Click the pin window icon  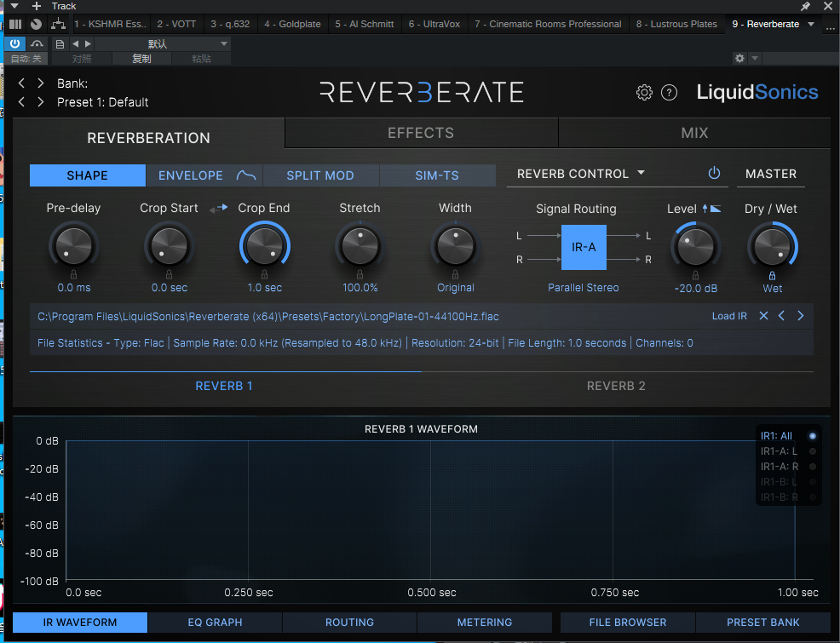pyautogui.click(x=804, y=6)
